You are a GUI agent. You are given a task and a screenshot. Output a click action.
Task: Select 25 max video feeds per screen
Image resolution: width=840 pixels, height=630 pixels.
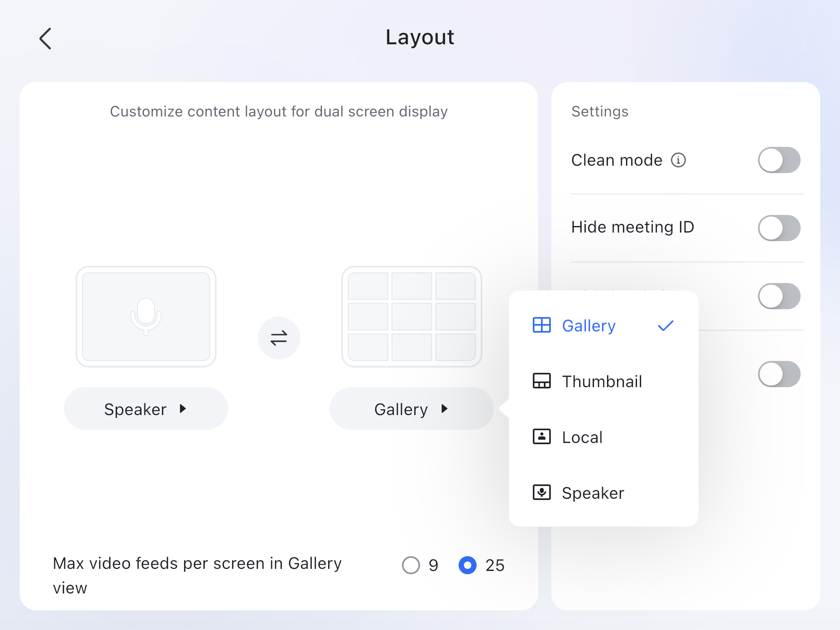click(468, 565)
